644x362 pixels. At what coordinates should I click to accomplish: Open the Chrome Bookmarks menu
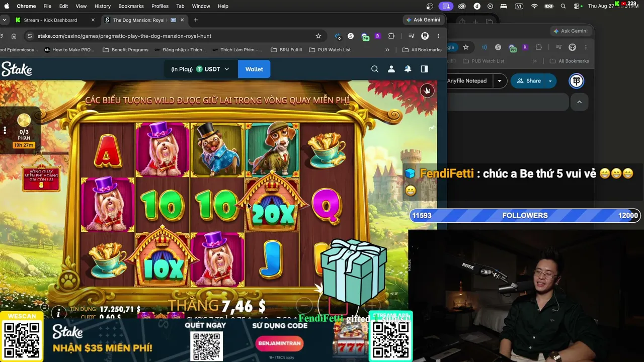[x=131, y=6]
